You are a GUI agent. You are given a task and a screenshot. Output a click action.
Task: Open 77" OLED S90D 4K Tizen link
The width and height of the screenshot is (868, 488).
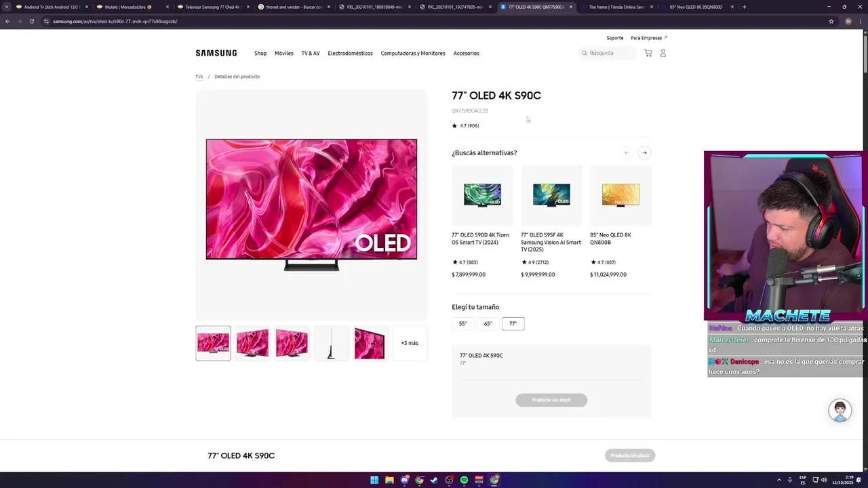(480, 239)
